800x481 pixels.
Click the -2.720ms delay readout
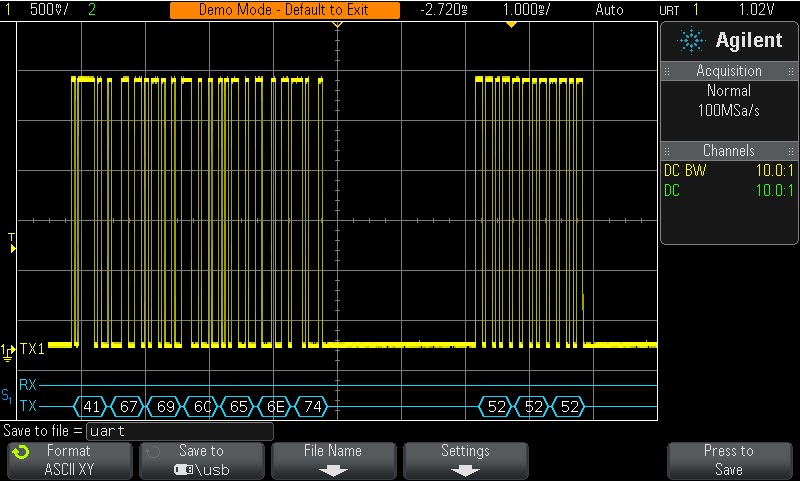[x=444, y=9]
